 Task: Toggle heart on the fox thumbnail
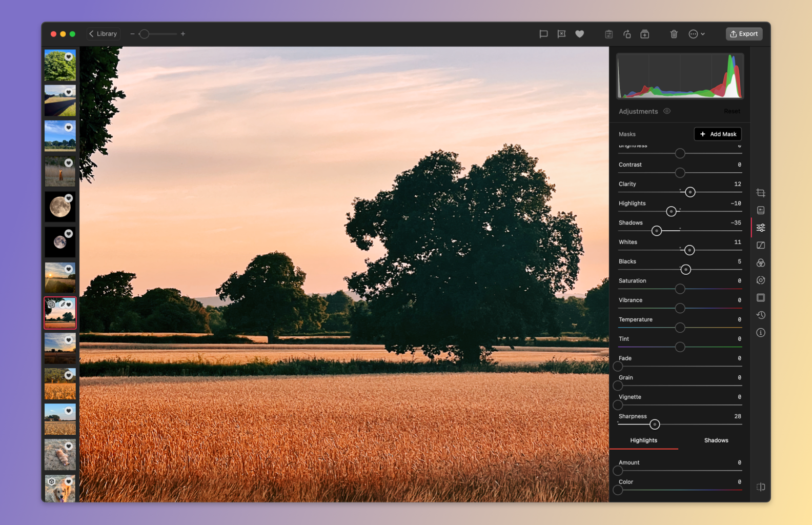pos(69,163)
